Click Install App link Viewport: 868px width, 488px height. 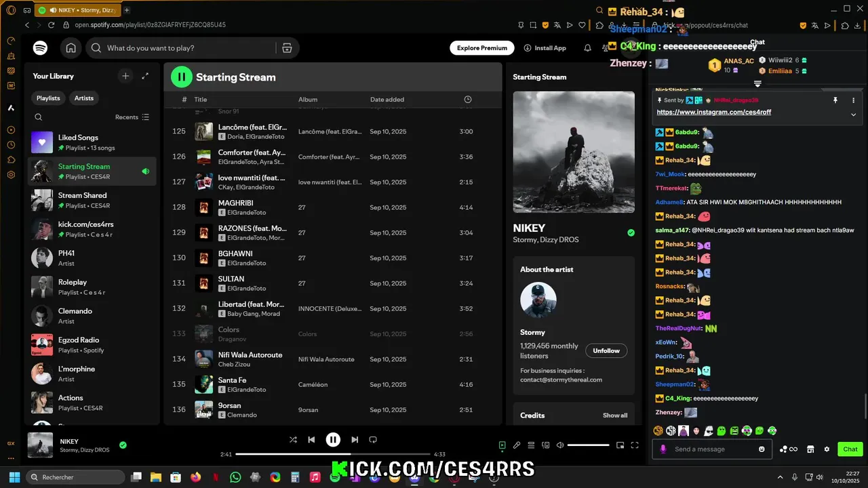point(545,48)
